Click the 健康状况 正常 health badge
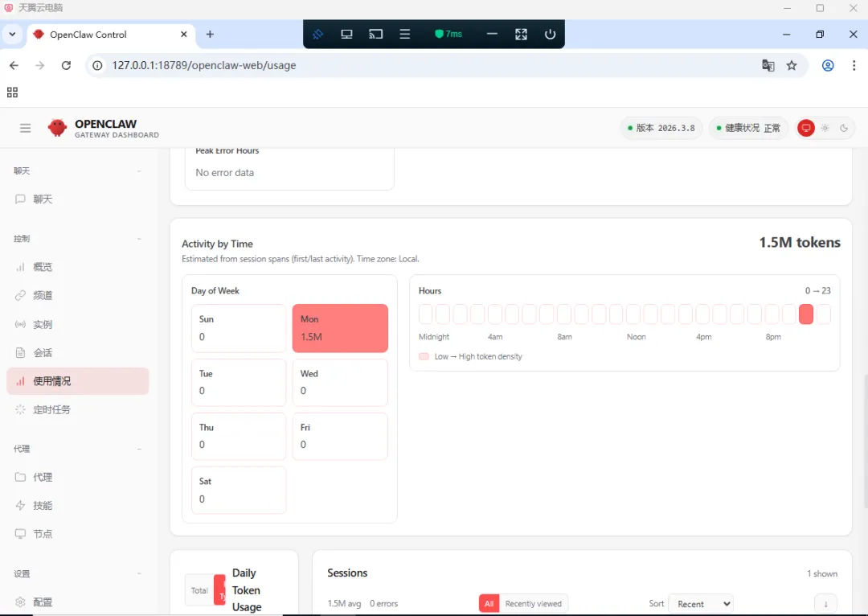 pos(748,128)
